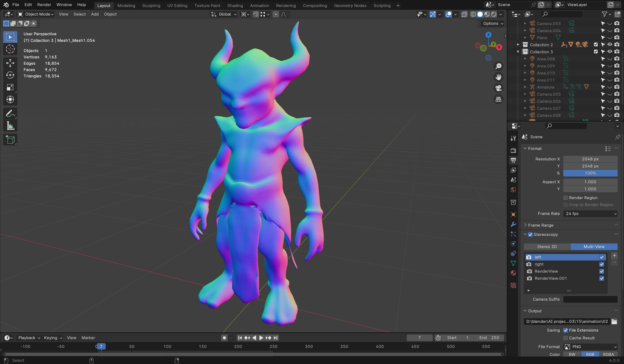Select the Stereo 3D button

[547, 247]
